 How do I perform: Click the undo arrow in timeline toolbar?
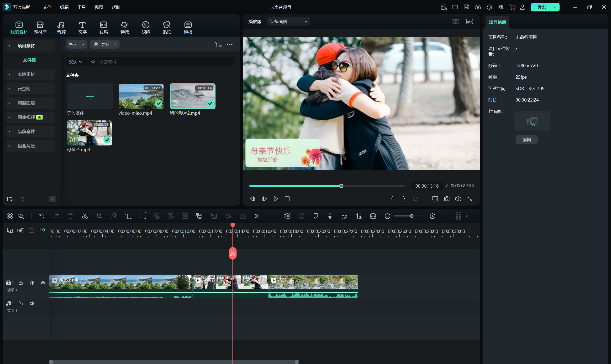coord(42,216)
